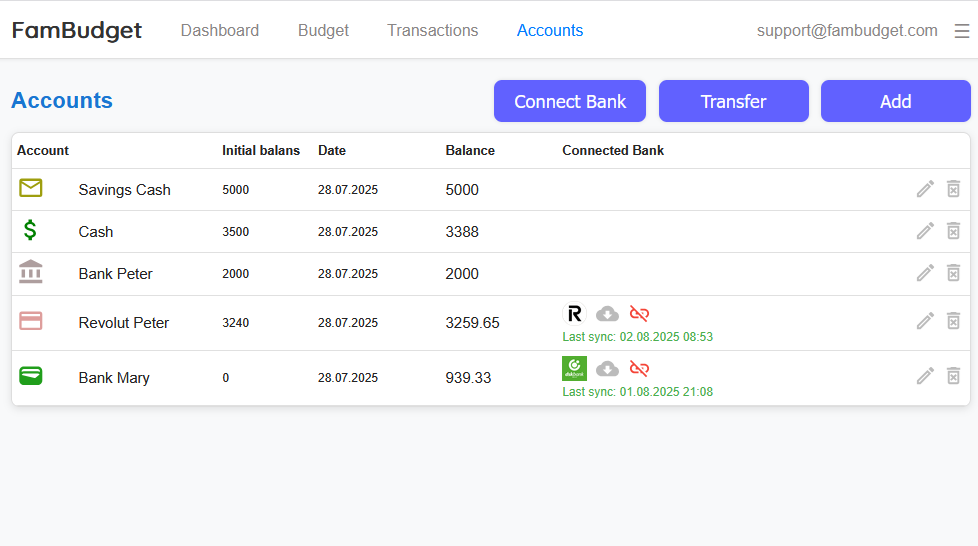Edit the Bank Peter account
The height and width of the screenshot is (546, 978).
[925, 273]
